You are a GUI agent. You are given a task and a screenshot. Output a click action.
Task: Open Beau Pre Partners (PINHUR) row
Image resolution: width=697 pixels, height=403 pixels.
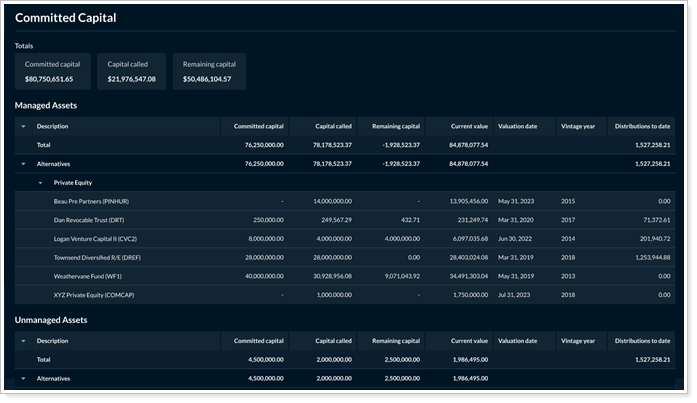(91, 202)
